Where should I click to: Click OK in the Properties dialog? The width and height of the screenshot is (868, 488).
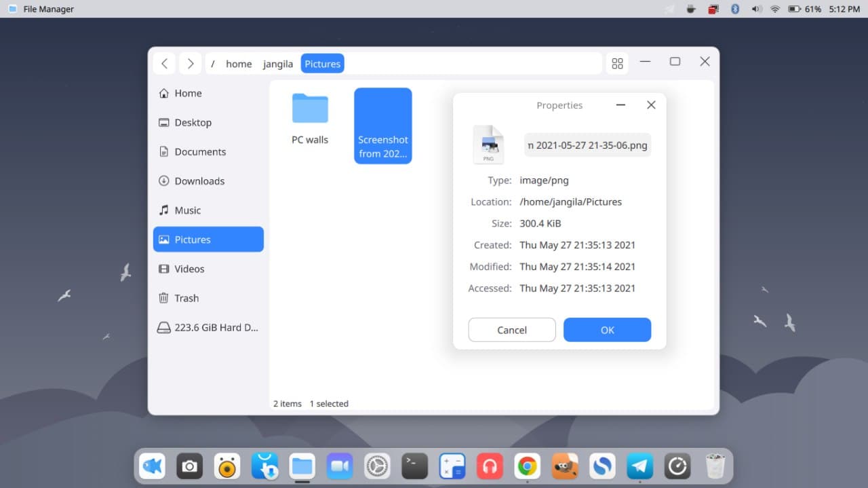click(607, 330)
